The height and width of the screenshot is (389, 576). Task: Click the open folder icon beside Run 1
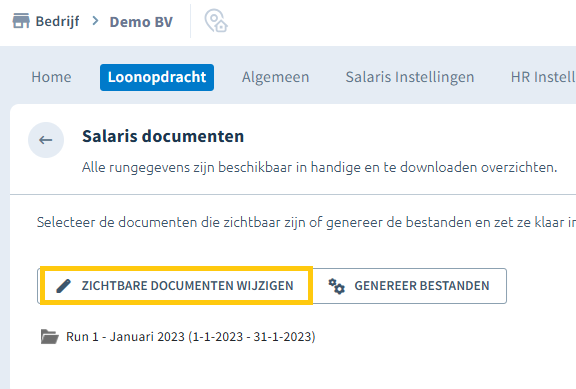tap(50, 336)
